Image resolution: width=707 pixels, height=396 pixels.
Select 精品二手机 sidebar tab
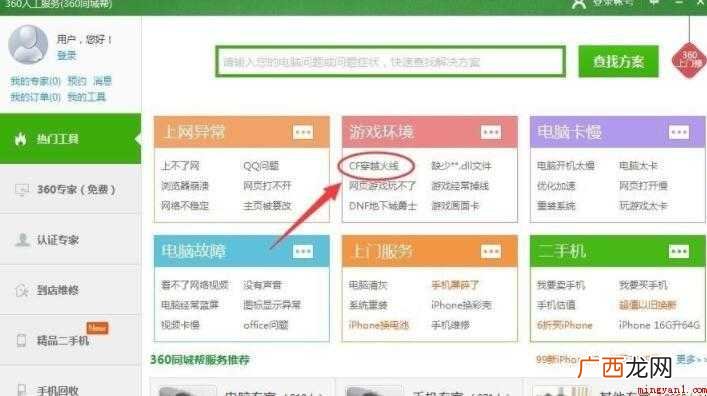70,341
